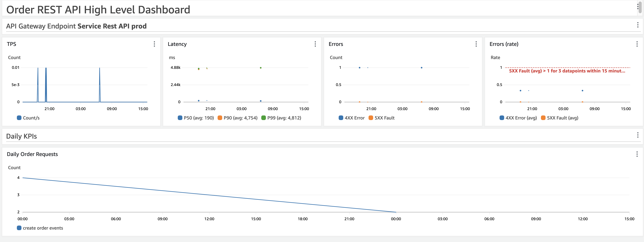This screenshot has height=242, width=644.
Task: Select the 5XX Fault (avg) legend item
Action: 560,118
